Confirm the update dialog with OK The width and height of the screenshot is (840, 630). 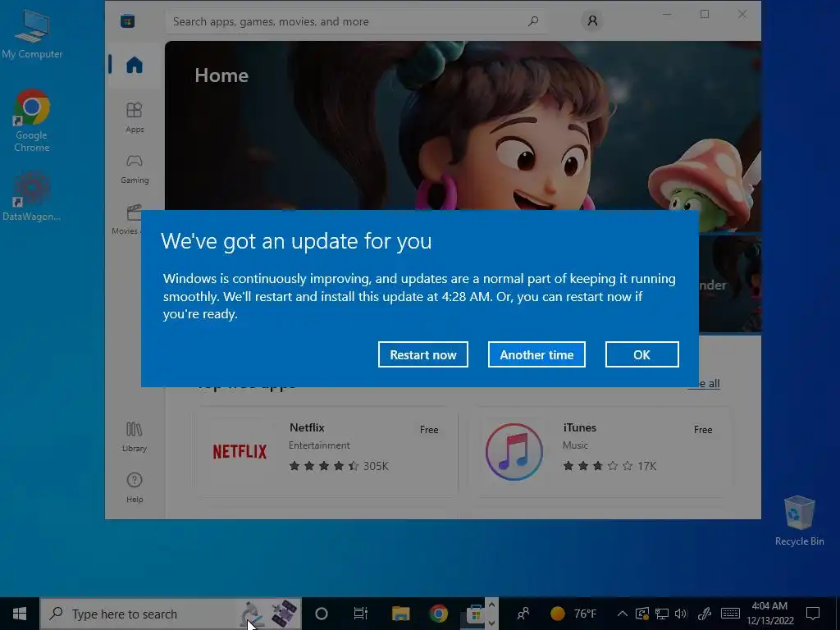tap(641, 354)
